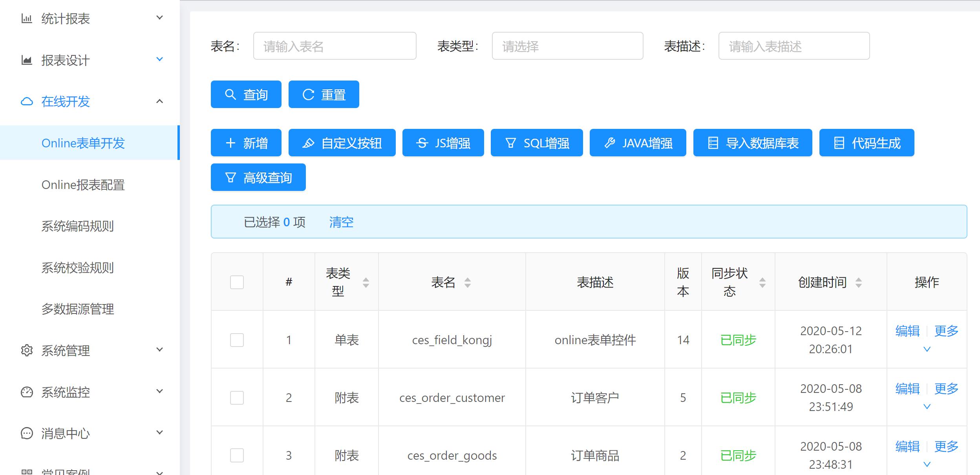Click the database icon on 导入数据库表

713,143
